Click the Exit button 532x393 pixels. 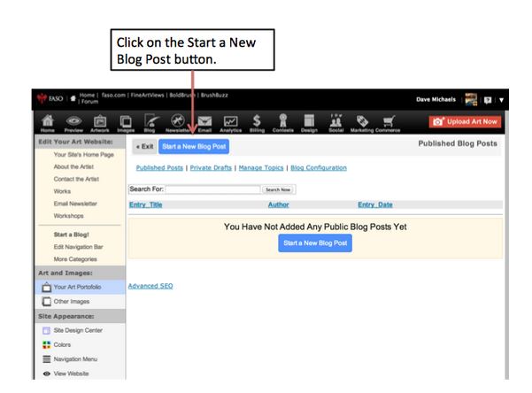pos(145,147)
